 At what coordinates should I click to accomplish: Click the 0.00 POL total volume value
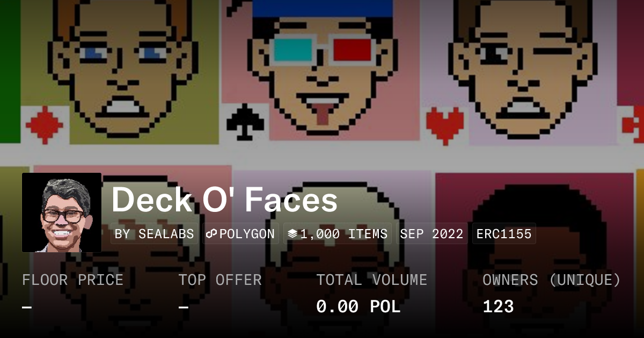pyautogui.click(x=358, y=307)
